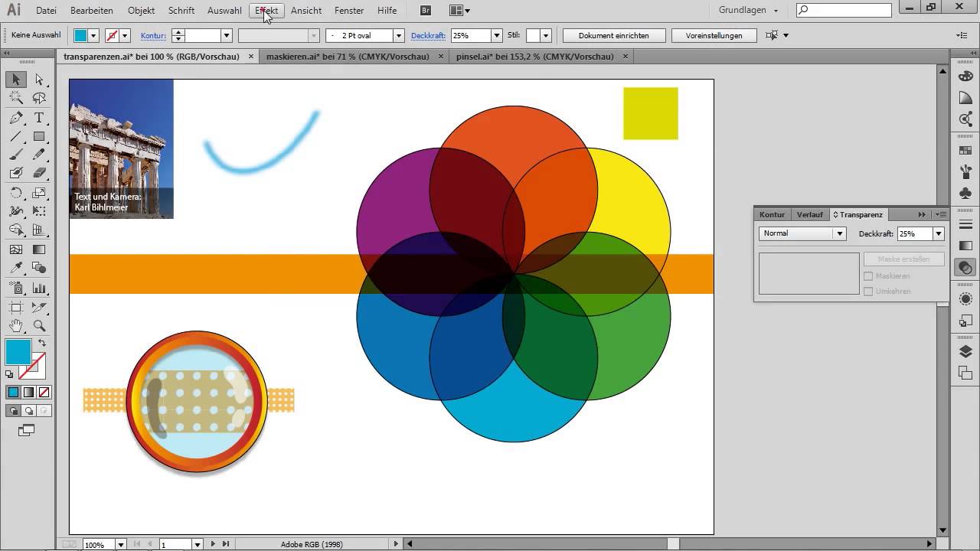Viewport: 980px width, 551px height.
Task: Enable Draw Normal mode
Action: point(13,411)
